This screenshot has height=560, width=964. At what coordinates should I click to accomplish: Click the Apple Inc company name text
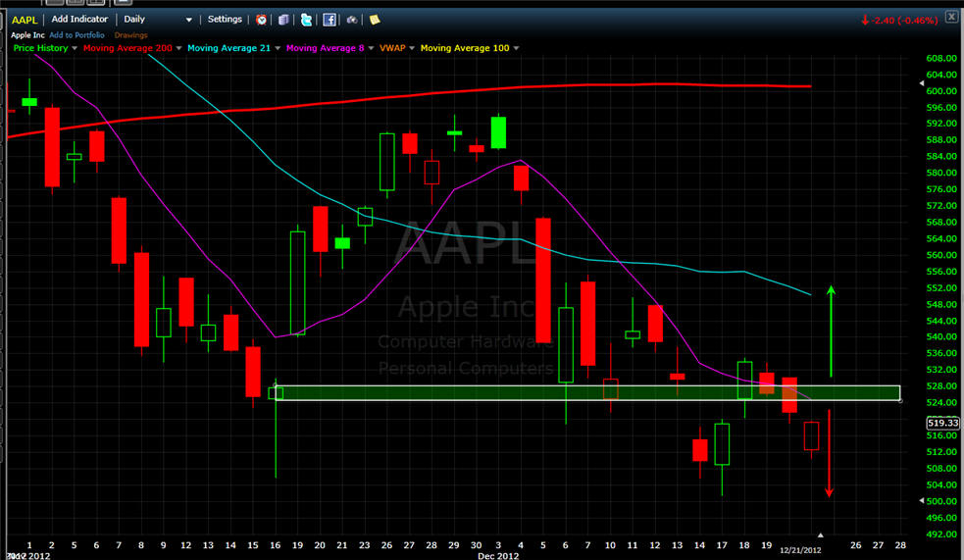pyautogui.click(x=27, y=35)
